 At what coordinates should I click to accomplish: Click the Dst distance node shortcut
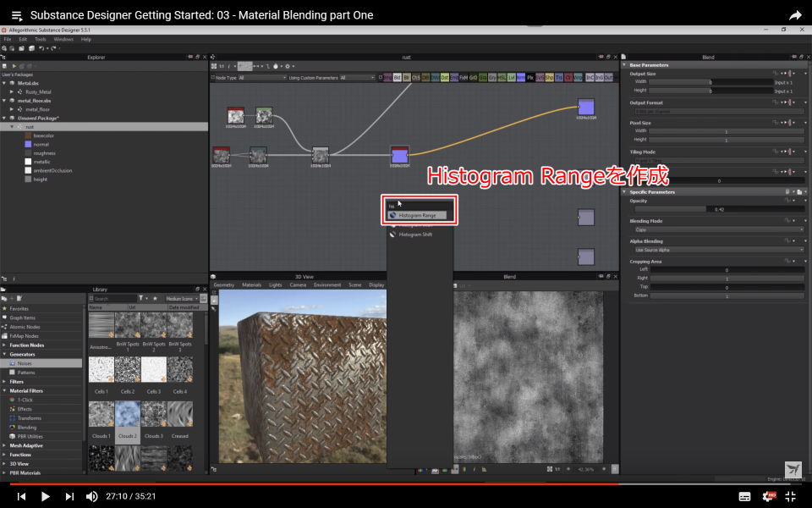[x=444, y=78]
